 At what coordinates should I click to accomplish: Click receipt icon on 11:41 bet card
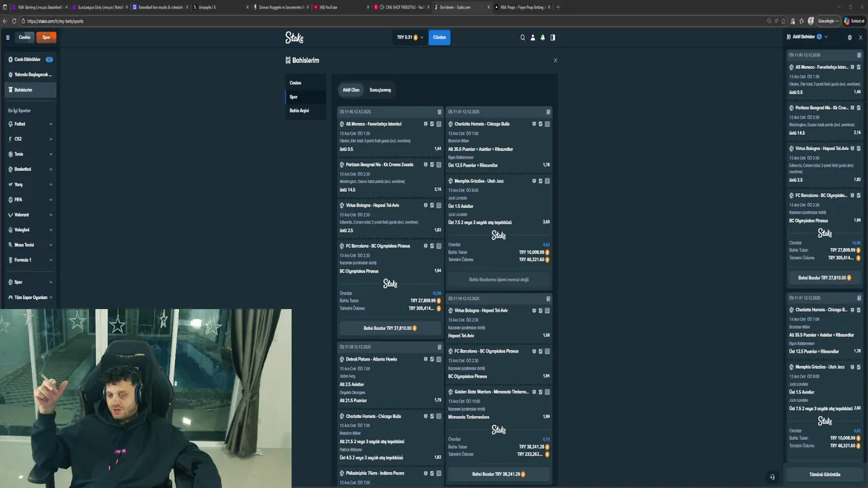pyautogui.click(x=548, y=112)
